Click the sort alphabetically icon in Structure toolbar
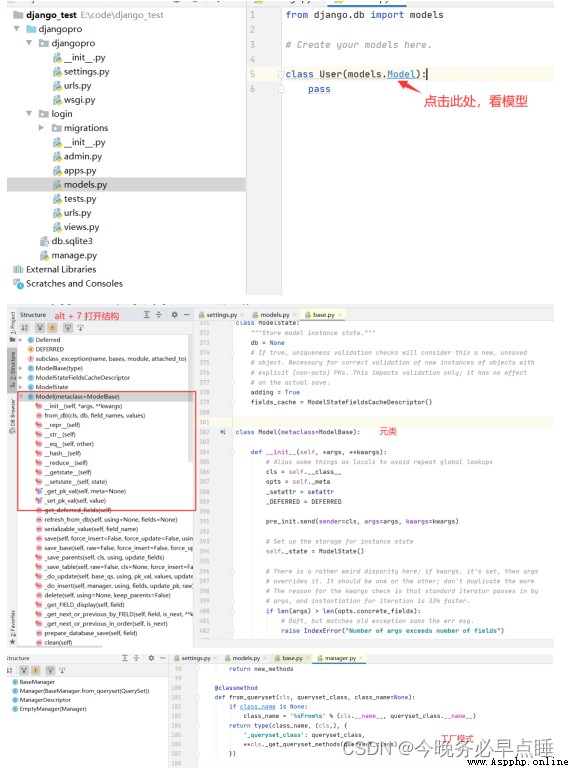The height and width of the screenshot is (768, 569). (24, 328)
